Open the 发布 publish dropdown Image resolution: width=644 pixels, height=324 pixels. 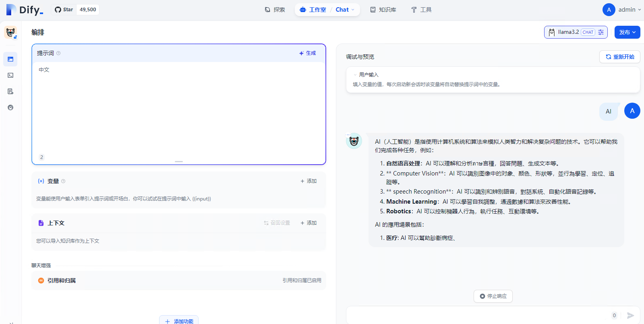[627, 32]
